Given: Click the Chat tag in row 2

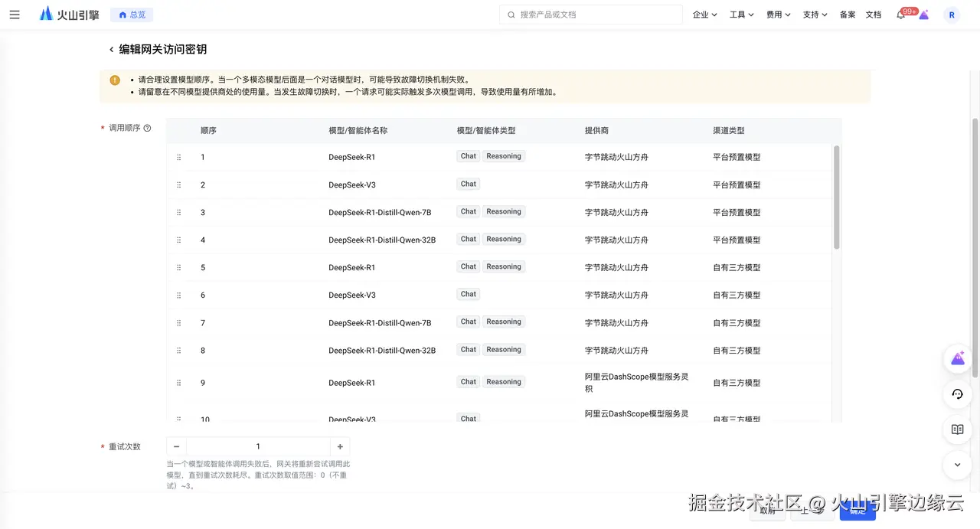Looking at the screenshot, I should (469, 184).
